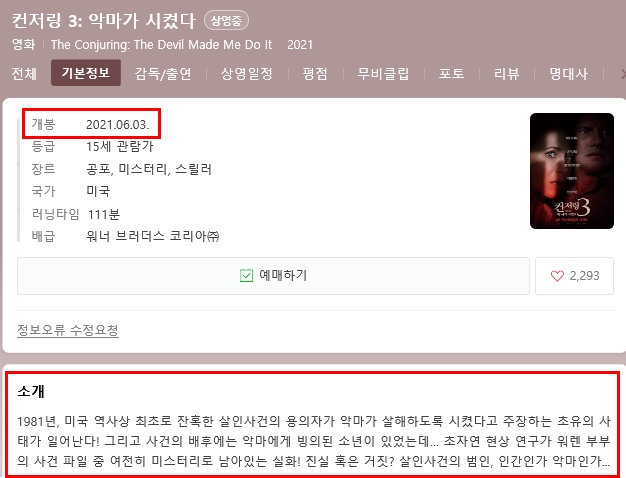Image resolution: width=626 pixels, height=478 pixels.
Task: Click the 2,293 likes button
Action: 574,276
